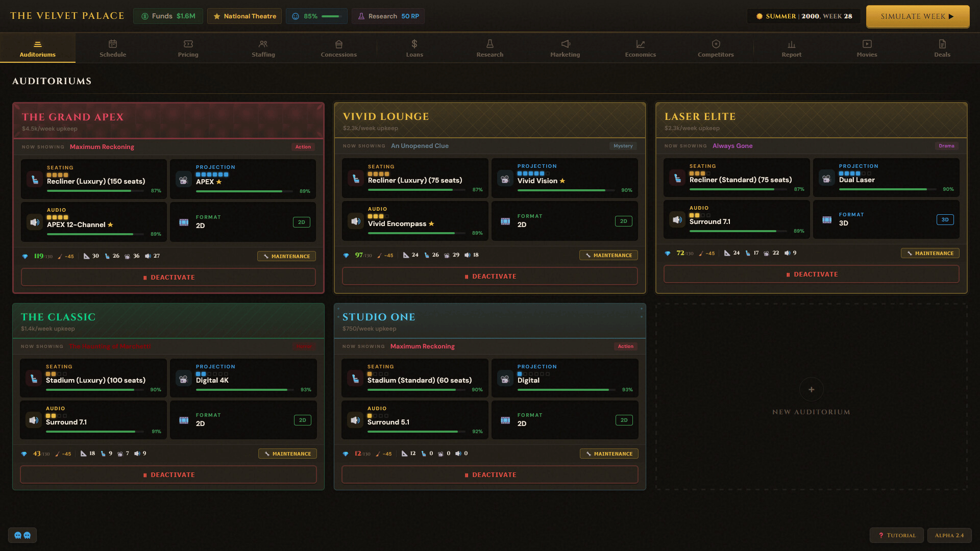Expand the Grand Apex APEX projection card
This screenshot has height=551, width=980.
(x=243, y=179)
